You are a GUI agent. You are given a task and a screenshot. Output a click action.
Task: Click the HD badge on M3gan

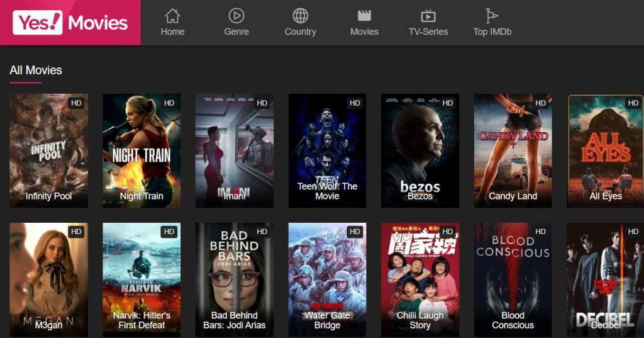[76, 232]
